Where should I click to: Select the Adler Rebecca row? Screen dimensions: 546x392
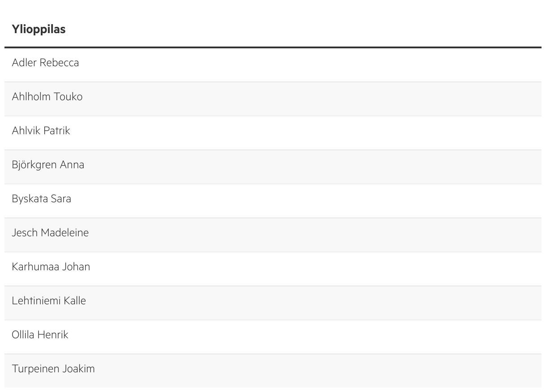point(45,63)
